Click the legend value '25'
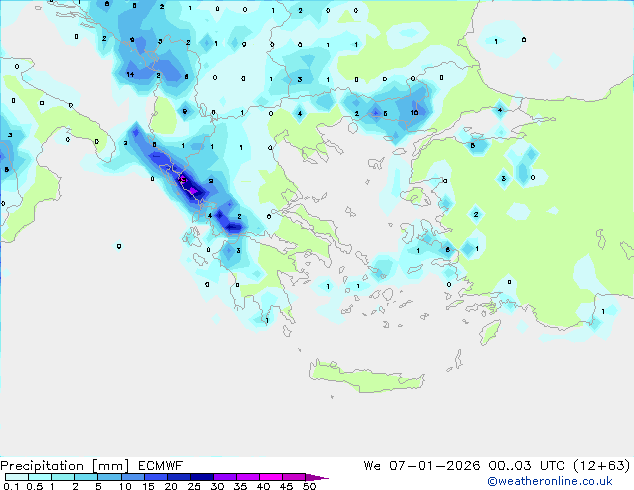 point(194,486)
